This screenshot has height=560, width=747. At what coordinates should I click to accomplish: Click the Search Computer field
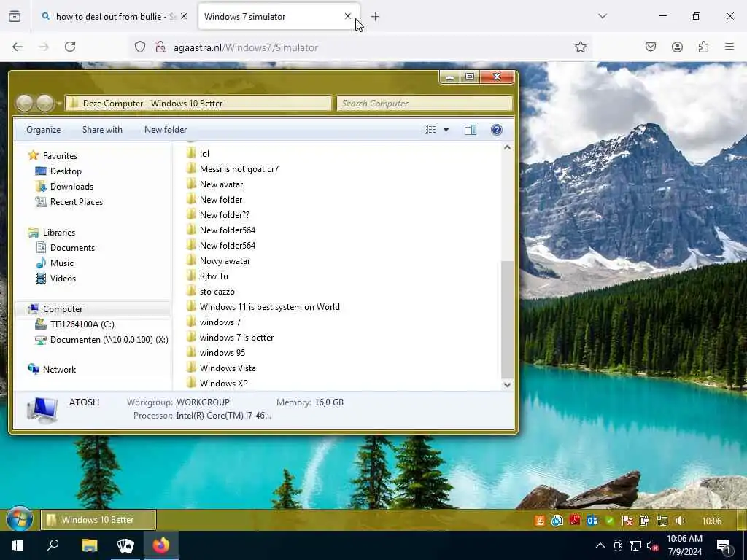425,104
